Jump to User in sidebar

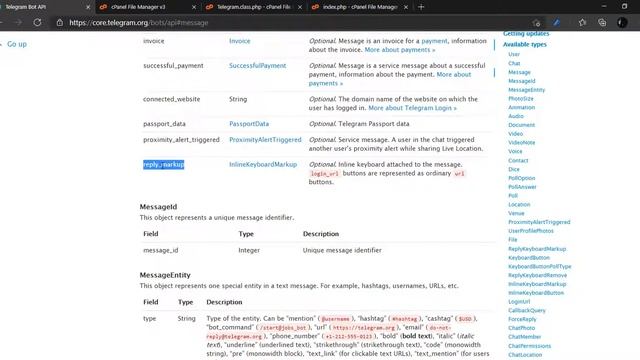coord(514,54)
